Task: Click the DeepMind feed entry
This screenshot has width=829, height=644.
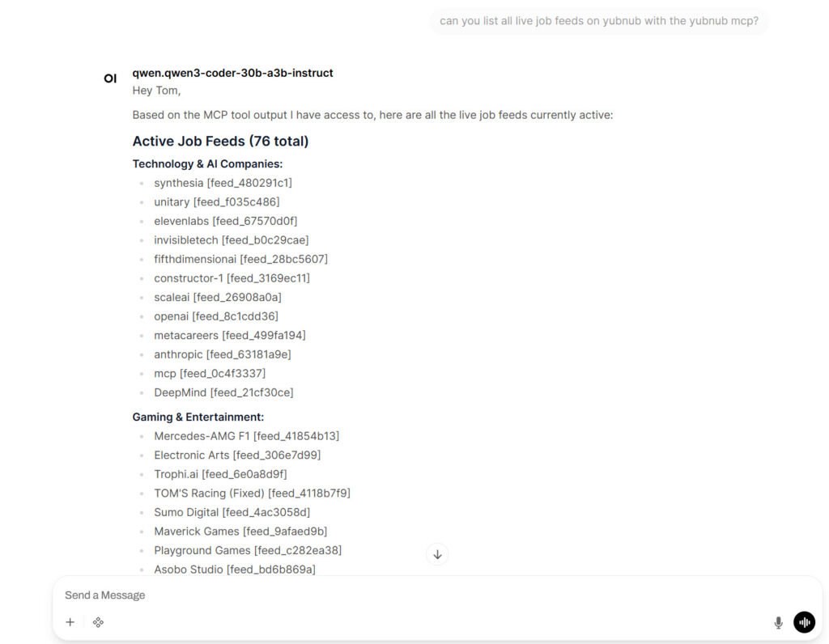Action: [x=223, y=392]
